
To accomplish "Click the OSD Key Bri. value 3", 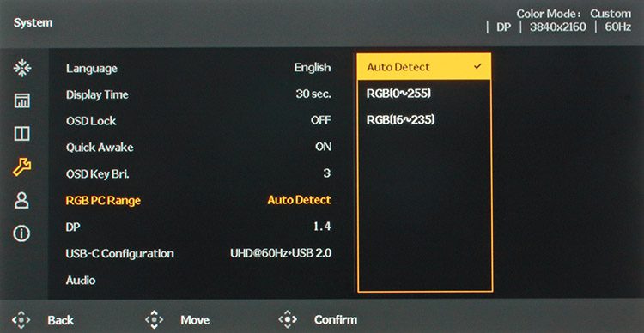I will [326, 173].
